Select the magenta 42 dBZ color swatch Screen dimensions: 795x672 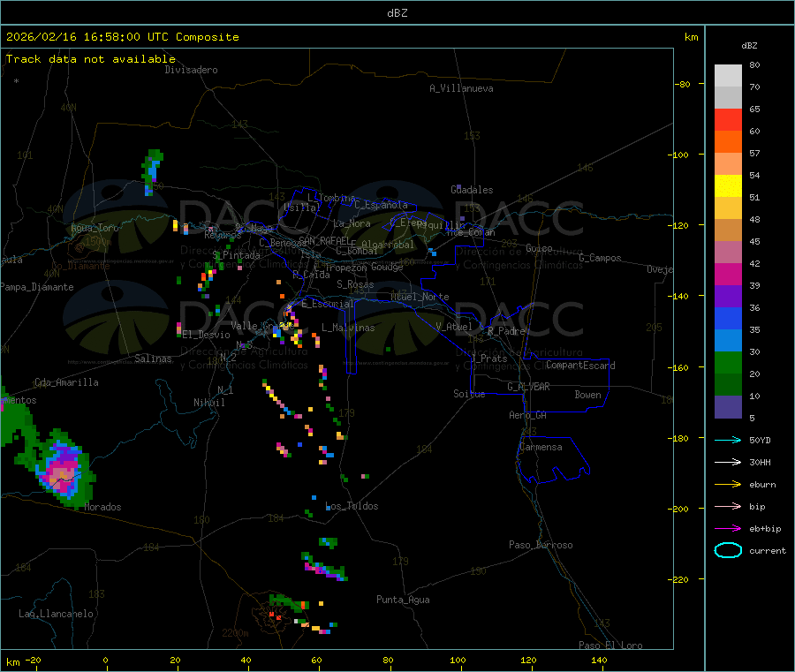728,274
